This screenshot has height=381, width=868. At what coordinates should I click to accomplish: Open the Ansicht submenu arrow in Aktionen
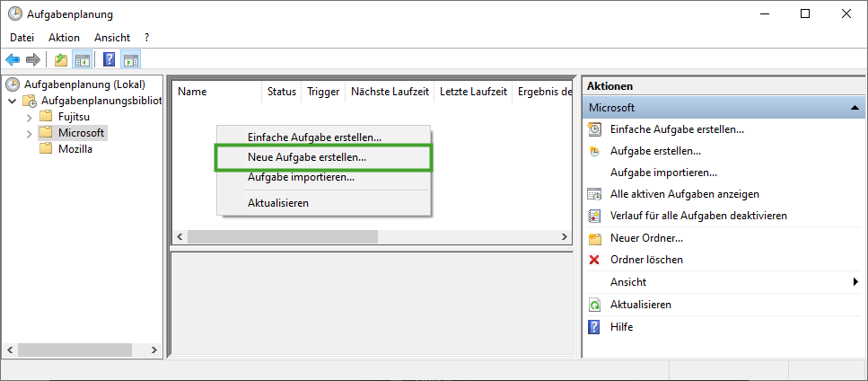855,282
